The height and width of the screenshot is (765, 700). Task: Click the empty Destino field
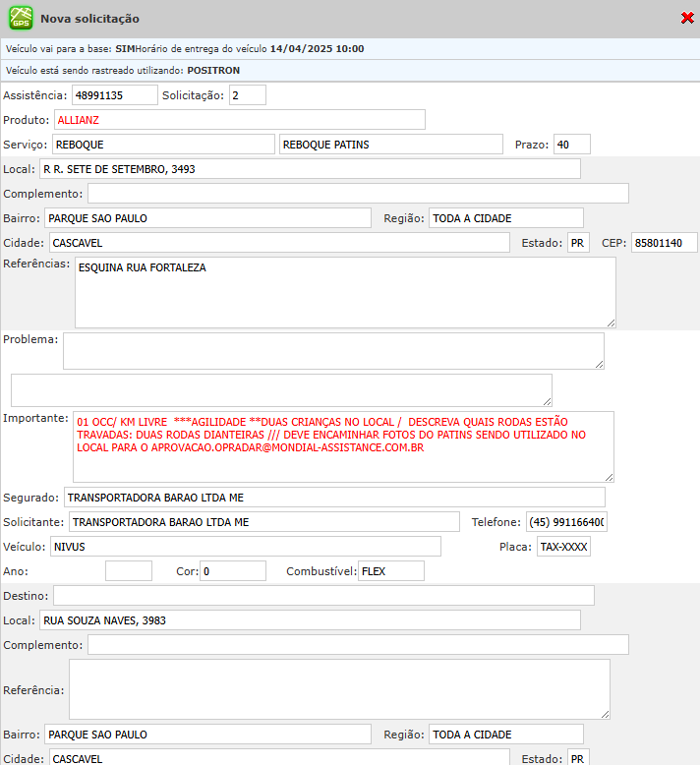coord(323,596)
